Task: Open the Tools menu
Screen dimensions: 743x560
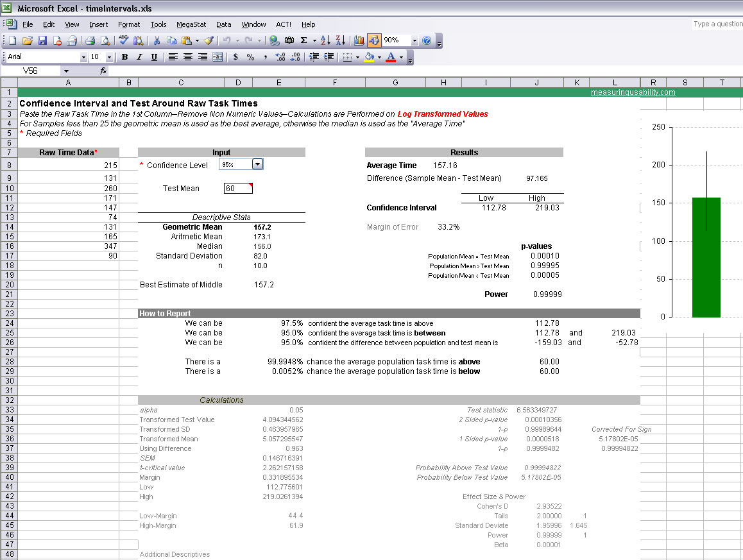Action: [158, 24]
